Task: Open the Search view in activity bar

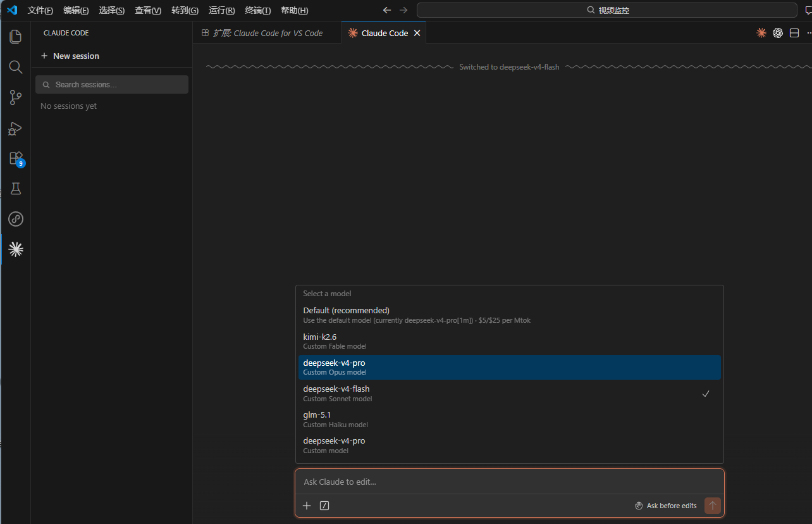Action: (x=16, y=67)
